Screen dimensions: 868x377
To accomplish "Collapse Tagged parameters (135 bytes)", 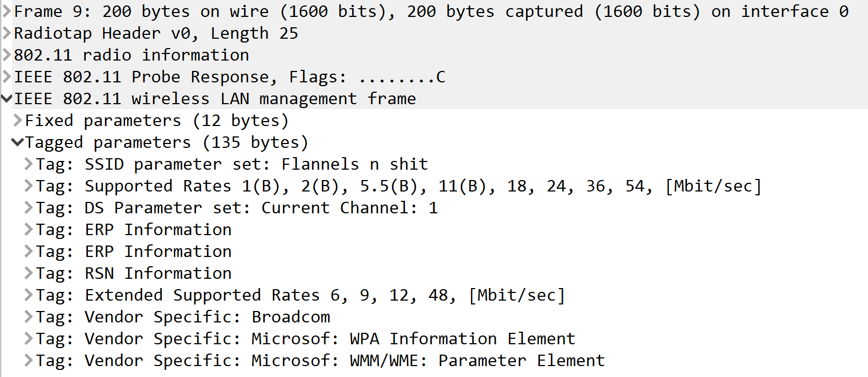I will click(x=17, y=142).
